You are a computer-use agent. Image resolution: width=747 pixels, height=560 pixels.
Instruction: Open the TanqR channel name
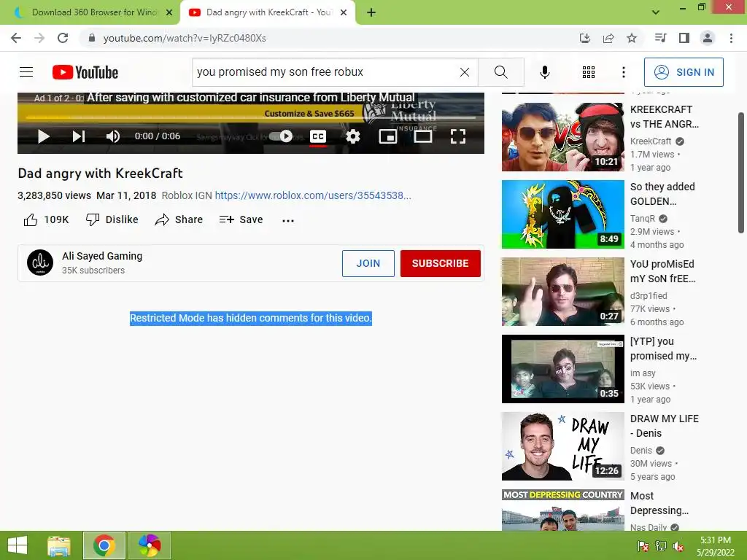click(643, 219)
